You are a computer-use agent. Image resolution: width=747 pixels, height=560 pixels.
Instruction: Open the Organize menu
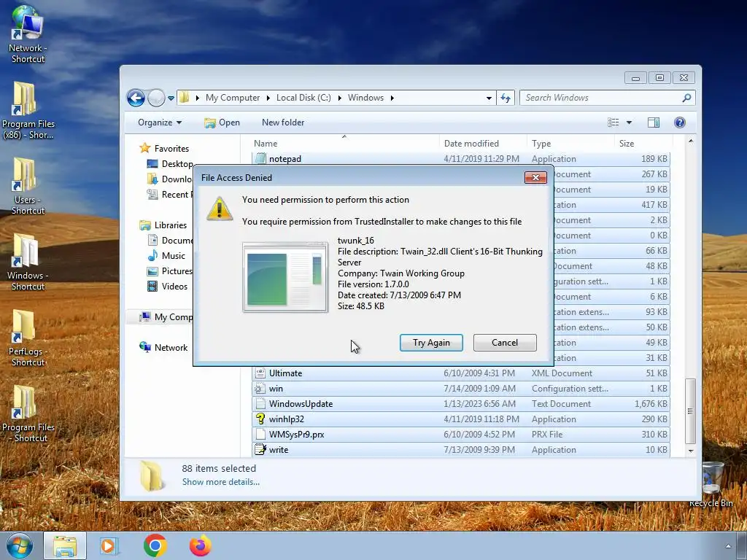coord(160,122)
